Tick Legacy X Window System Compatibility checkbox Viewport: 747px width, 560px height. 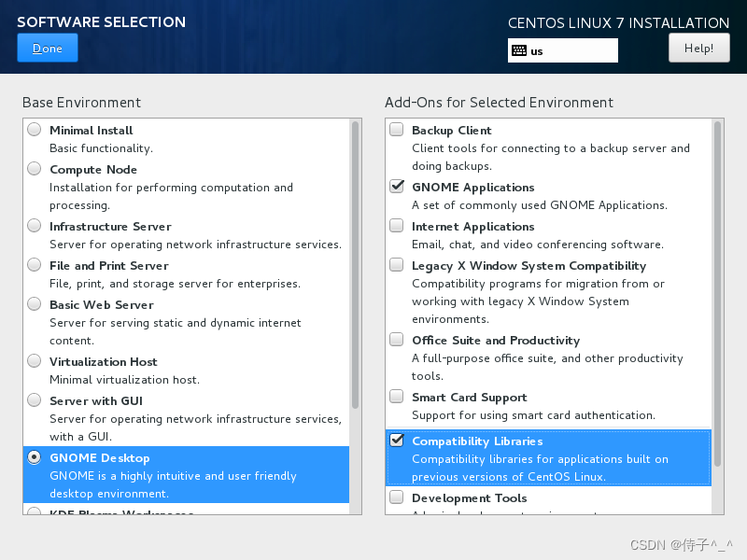(396, 265)
